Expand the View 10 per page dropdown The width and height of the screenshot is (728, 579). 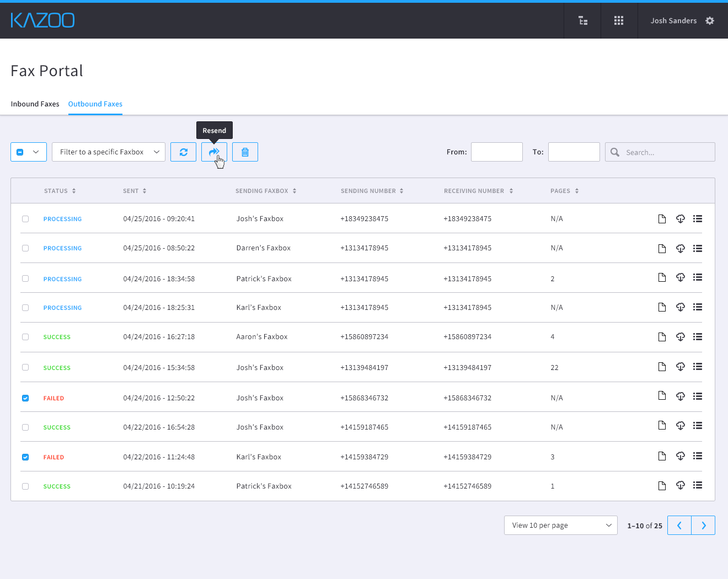tap(560, 526)
